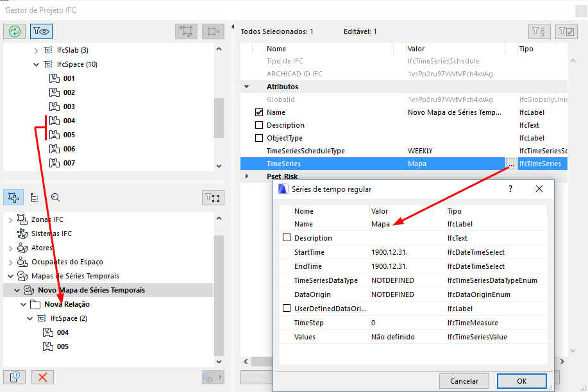Click StartTime value 1900.12.31.
The image size is (588, 392).
[x=389, y=252]
